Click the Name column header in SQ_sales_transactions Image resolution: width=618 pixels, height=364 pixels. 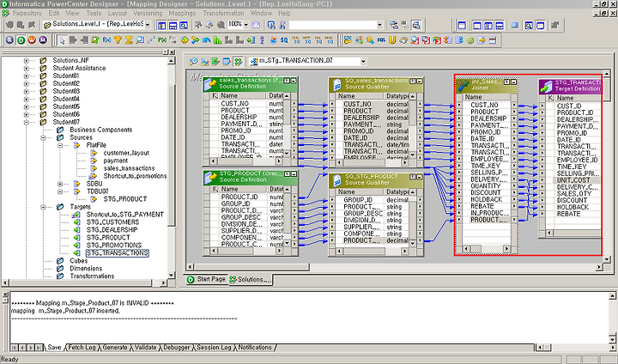(x=360, y=96)
